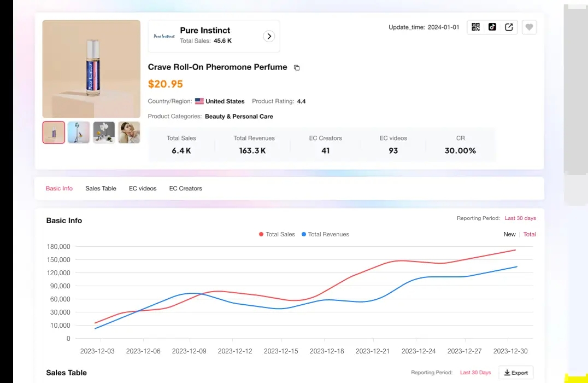588x383 pixels.
Task: Favorite the product with heart icon
Action: (528, 27)
